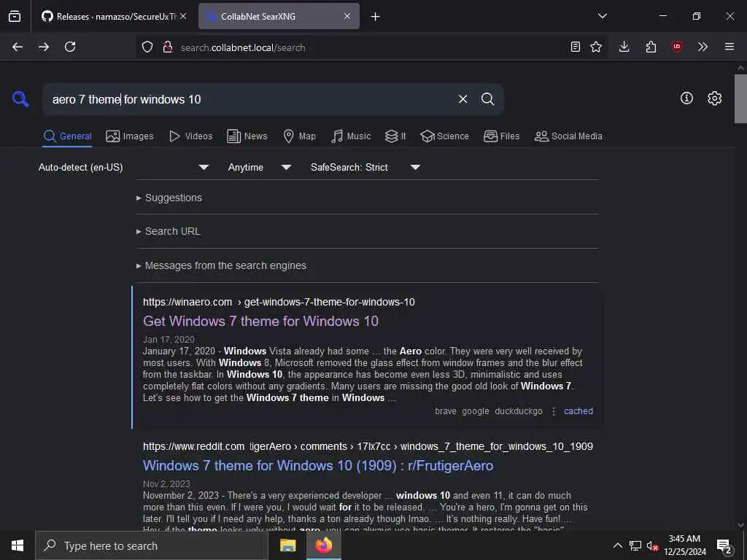Image resolution: width=747 pixels, height=560 pixels.
Task: Open the SafeSearch Strict dropdown
Action: click(365, 167)
